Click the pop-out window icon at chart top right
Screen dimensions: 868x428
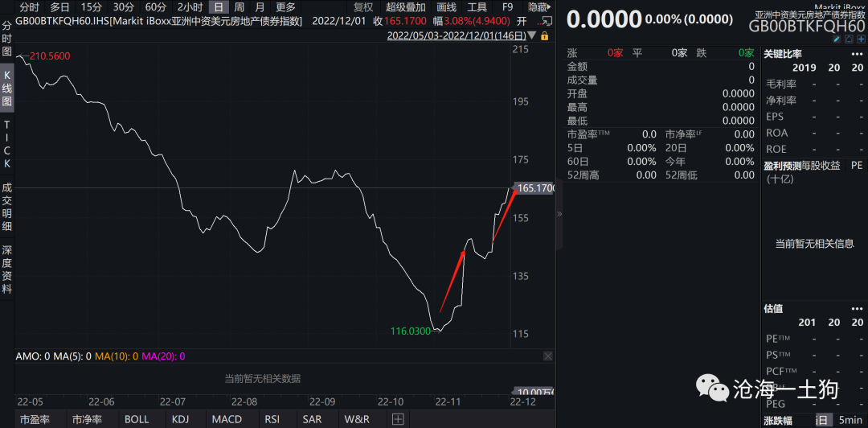547,20
